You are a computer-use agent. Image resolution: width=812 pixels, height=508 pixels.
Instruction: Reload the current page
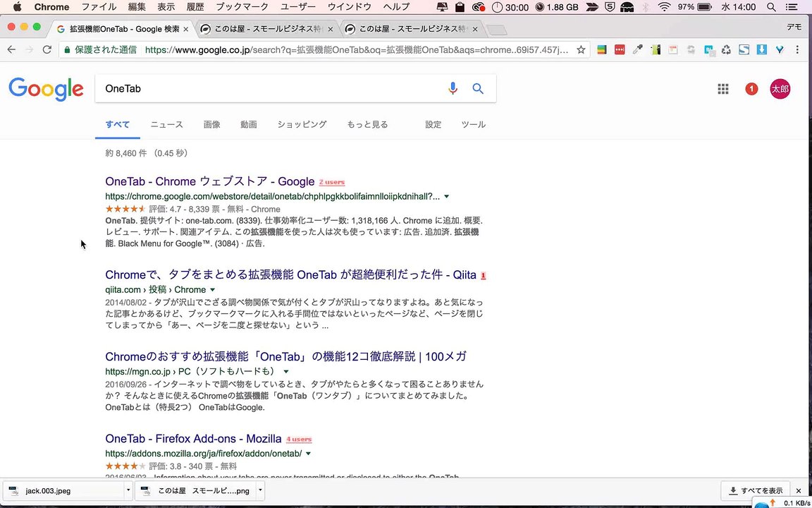(47, 50)
